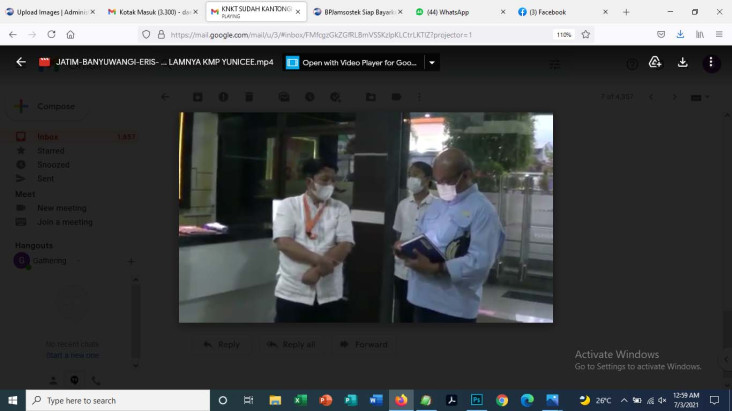Reload the current page
This screenshot has height=411, width=732.
pyautogui.click(x=51, y=35)
